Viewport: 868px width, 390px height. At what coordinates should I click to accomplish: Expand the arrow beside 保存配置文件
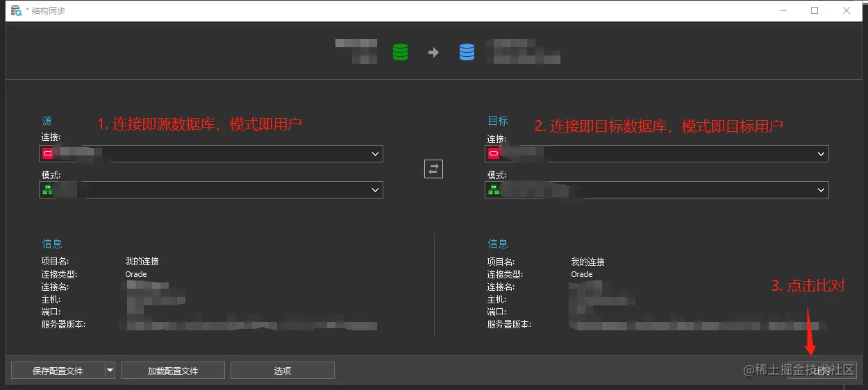(110, 371)
